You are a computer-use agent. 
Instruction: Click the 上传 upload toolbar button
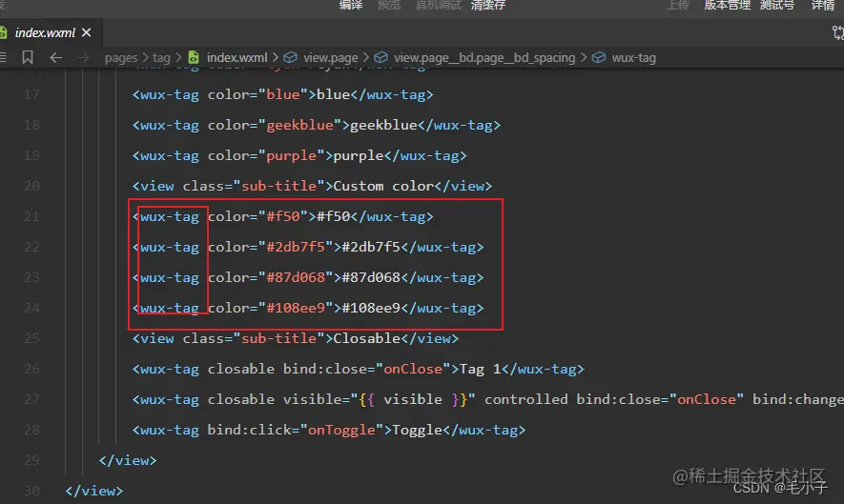pyautogui.click(x=678, y=5)
